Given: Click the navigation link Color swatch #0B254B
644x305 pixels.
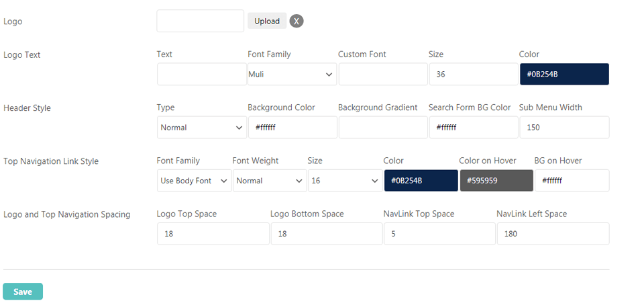Looking at the screenshot, I should (x=421, y=181).
